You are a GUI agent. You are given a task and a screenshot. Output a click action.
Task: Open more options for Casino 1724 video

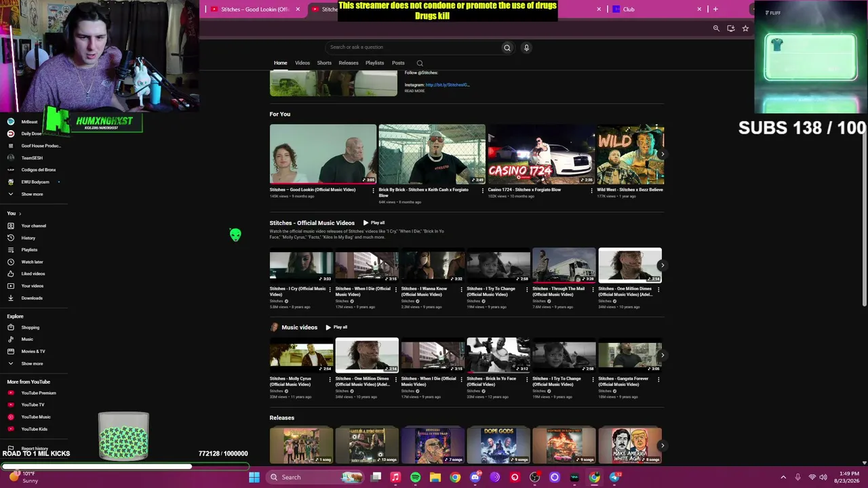coord(591,190)
